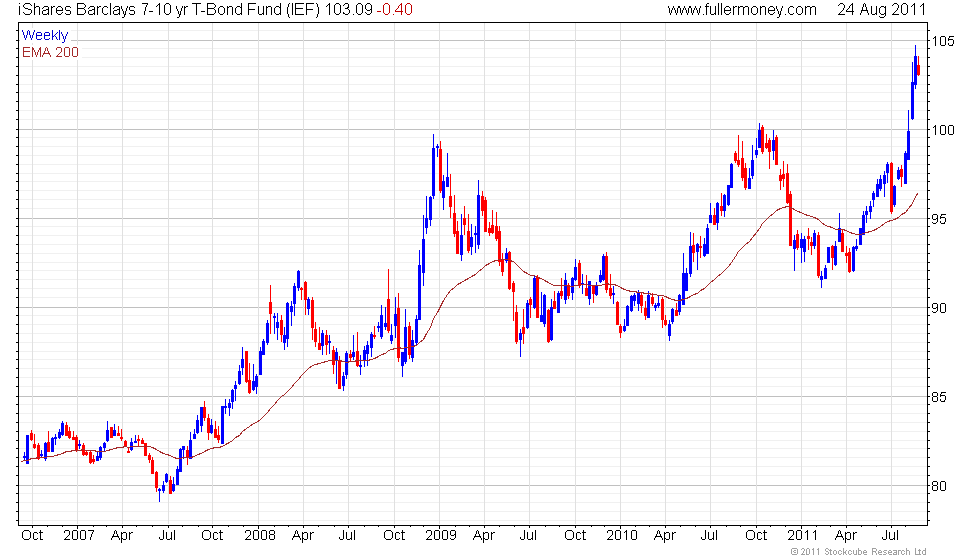
Task: Click the 90 price axis label
Action: coord(939,308)
